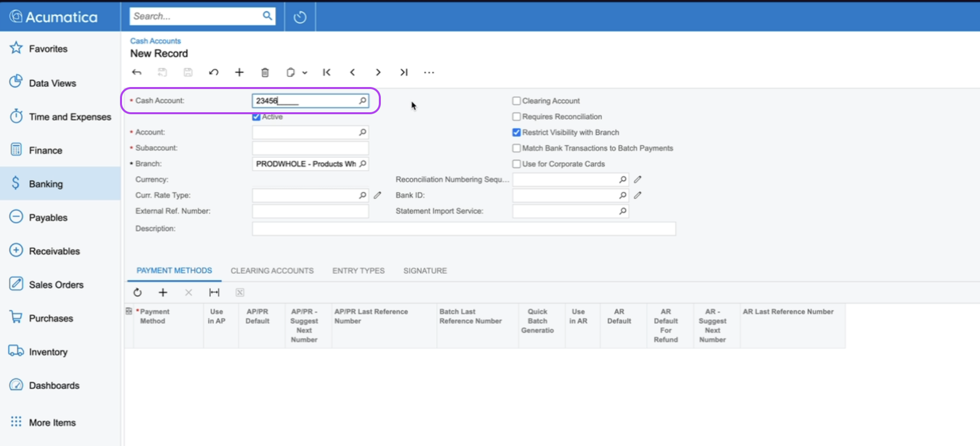
Task: Open the Finance workspace
Action: [60, 150]
